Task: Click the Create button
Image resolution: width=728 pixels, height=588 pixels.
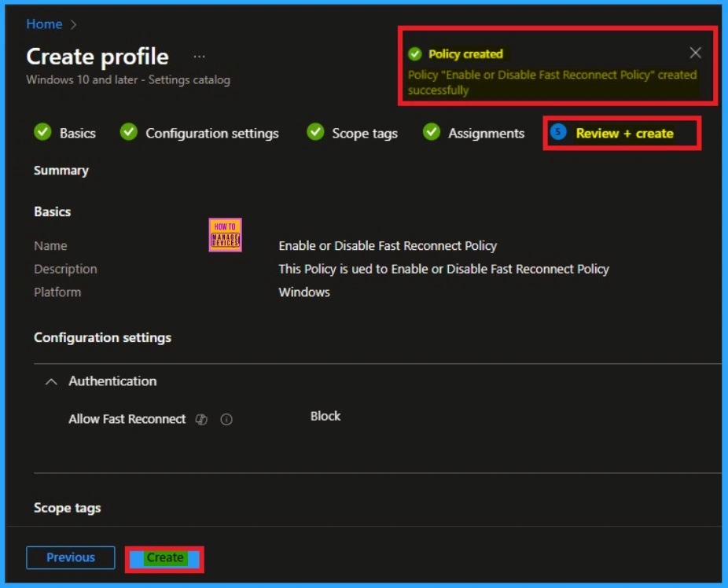Action: 164,558
